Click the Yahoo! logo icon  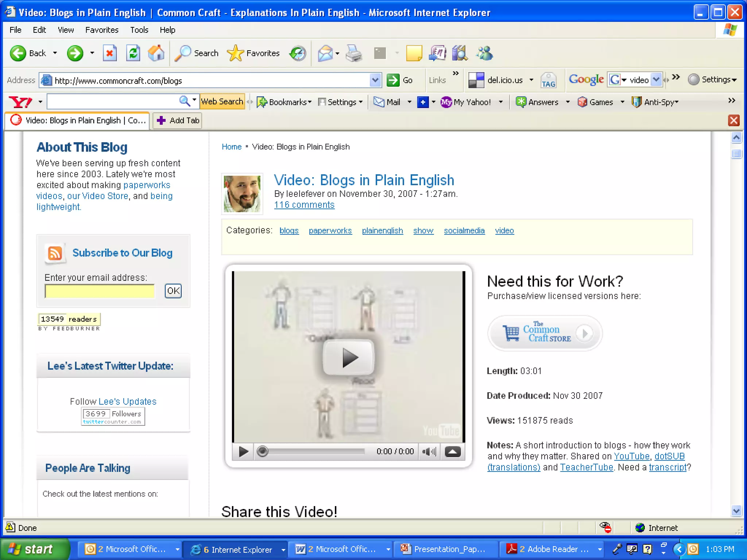click(20, 102)
